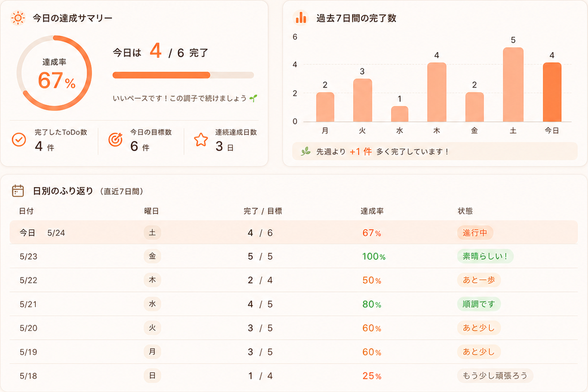The height and width of the screenshot is (392, 588).
Task: Click the 67% rate in the 5/24 row
Action: (x=371, y=233)
